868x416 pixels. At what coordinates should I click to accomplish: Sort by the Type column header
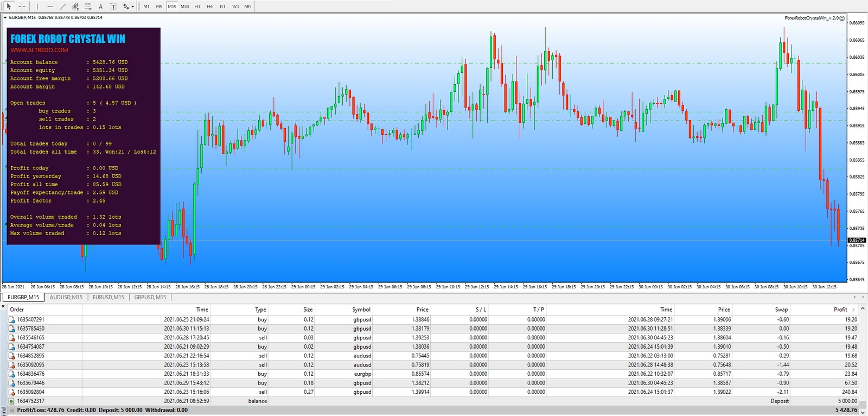[261, 310]
